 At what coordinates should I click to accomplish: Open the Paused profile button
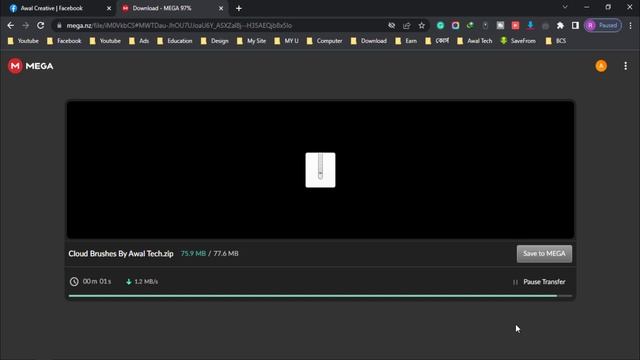[x=603, y=25]
